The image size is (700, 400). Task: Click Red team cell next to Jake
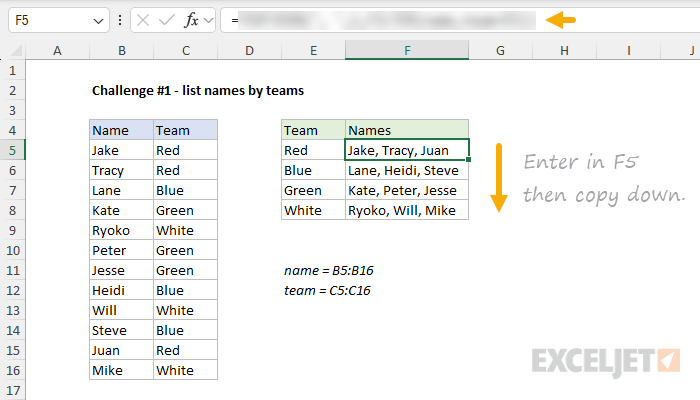point(186,150)
